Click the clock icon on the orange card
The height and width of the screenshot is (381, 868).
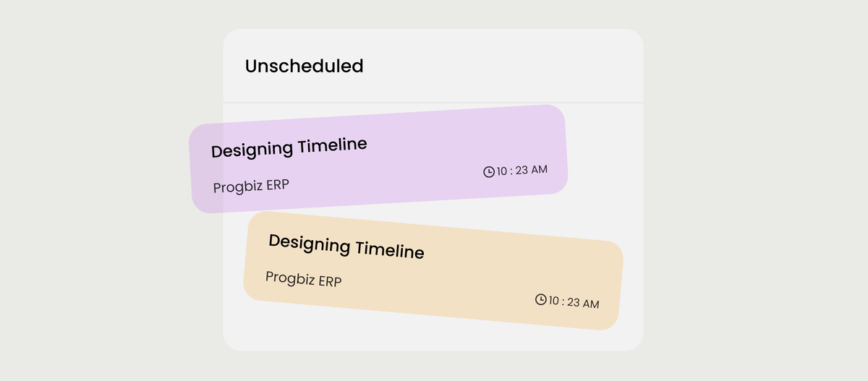[540, 299]
